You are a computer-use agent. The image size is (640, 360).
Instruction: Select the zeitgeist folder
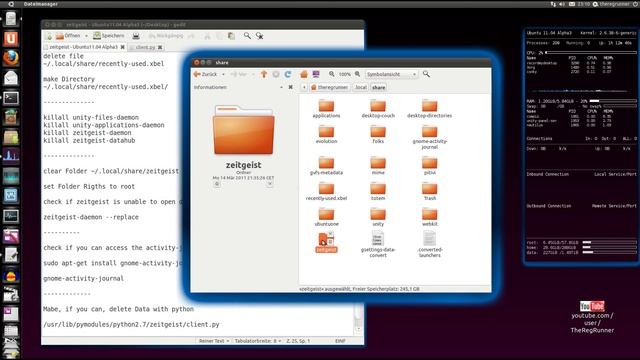326,242
